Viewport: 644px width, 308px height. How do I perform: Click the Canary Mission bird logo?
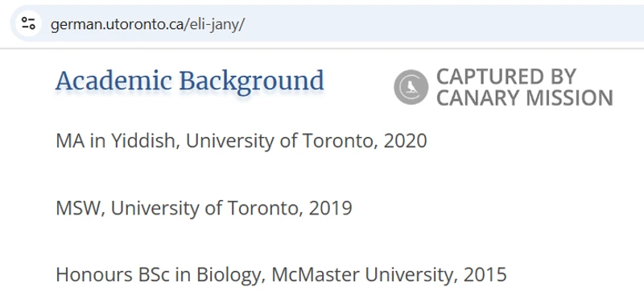click(411, 87)
